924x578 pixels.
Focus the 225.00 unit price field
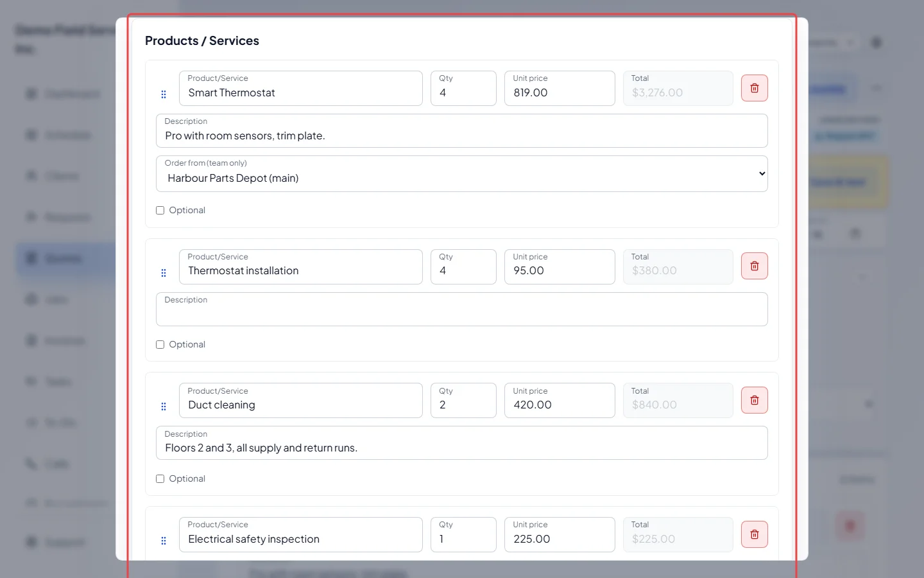click(x=560, y=534)
